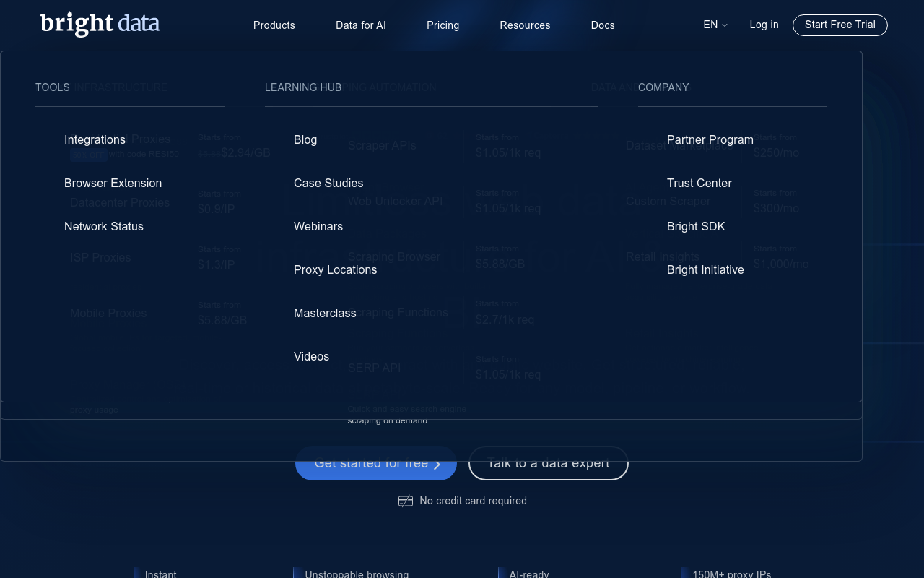Click the Log in link

pyautogui.click(x=764, y=25)
